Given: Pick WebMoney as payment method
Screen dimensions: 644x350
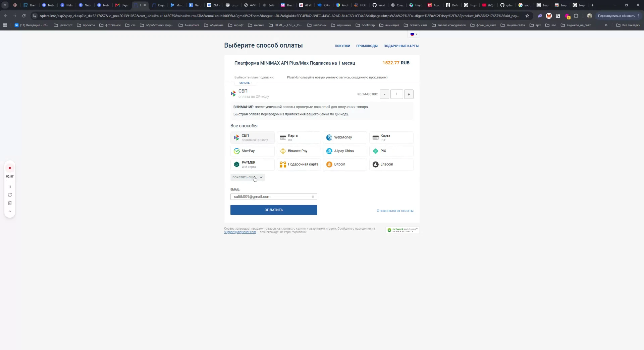Looking at the screenshot, I should point(345,137).
